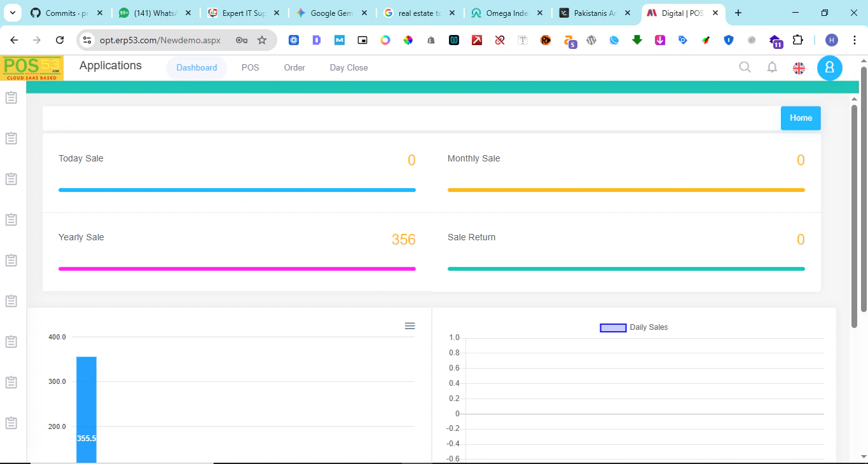Open the yearly sales chart hamburger menu
The height and width of the screenshot is (464, 868).
click(410, 326)
